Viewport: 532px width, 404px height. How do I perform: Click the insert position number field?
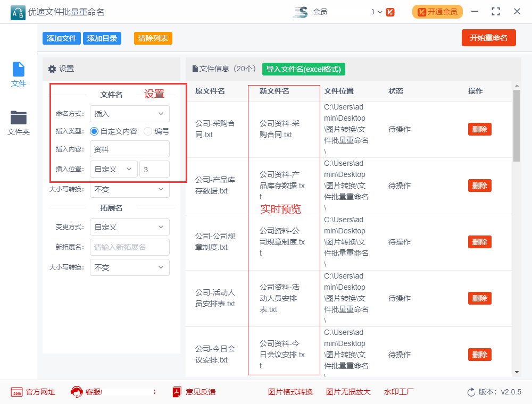point(154,169)
